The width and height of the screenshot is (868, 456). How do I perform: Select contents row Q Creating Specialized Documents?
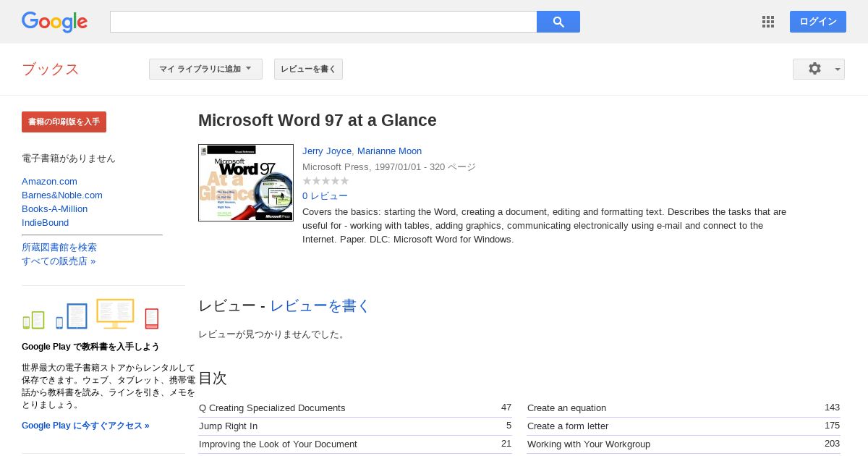coord(355,408)
